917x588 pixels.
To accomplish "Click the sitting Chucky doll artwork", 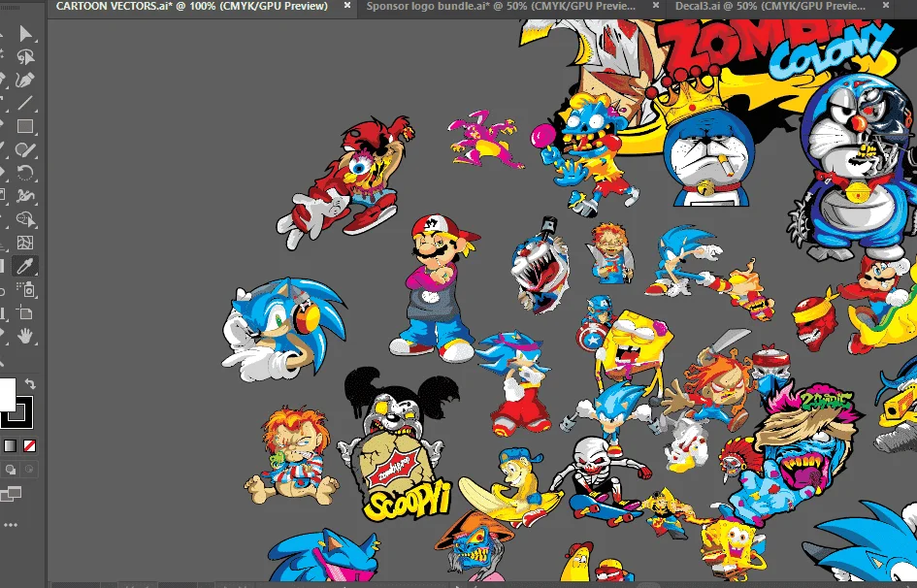I will pyautogui.click(x=291, y=457).
